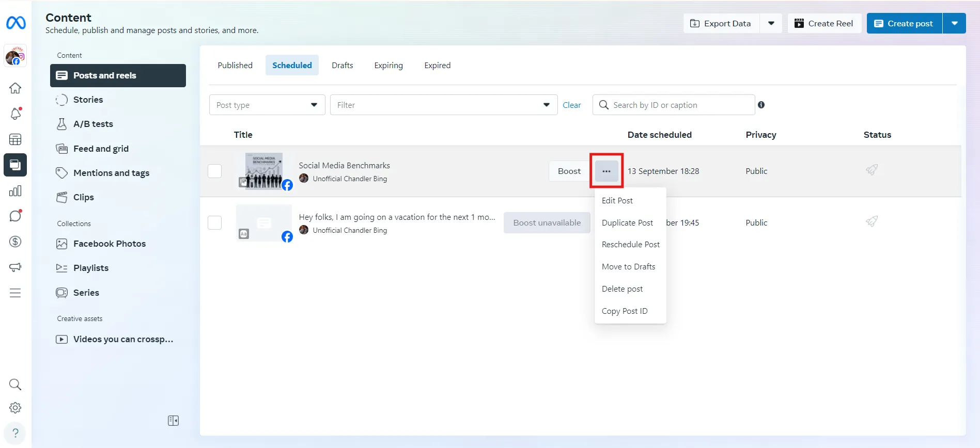Open Monetization dollar icon
980x448 pixels.
[x=15, y=242]
